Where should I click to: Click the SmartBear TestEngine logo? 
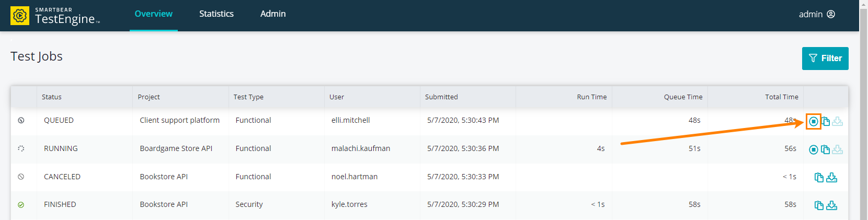click(55, 16)
